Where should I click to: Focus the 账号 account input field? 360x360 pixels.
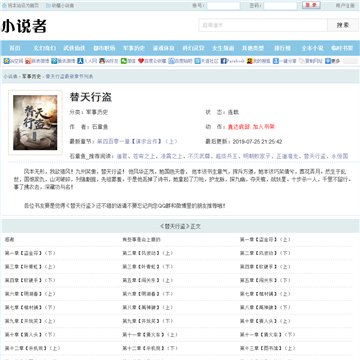[x=223, y=6]
